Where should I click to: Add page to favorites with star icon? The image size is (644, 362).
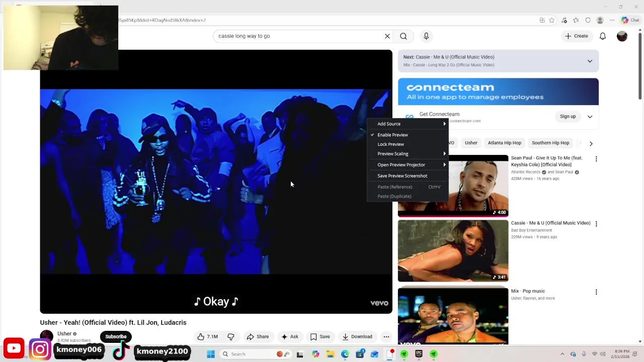tap(552, 20)
